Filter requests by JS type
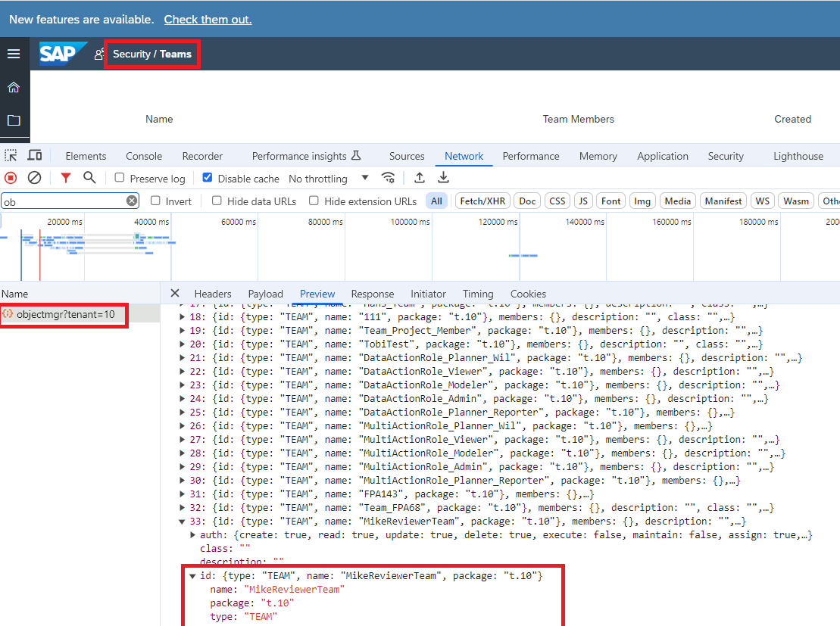Viewport: 840px width, 626px height. pyautogui.click(x=583, y=201)
